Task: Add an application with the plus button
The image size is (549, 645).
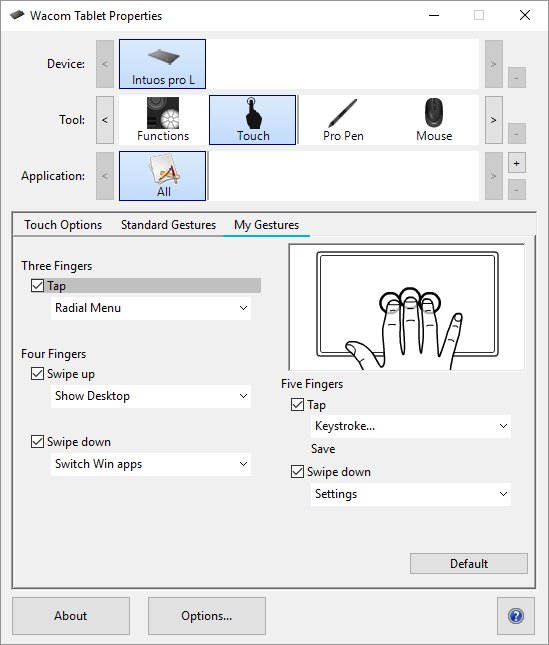Action: pyautogui.click(x=517, y=163)
